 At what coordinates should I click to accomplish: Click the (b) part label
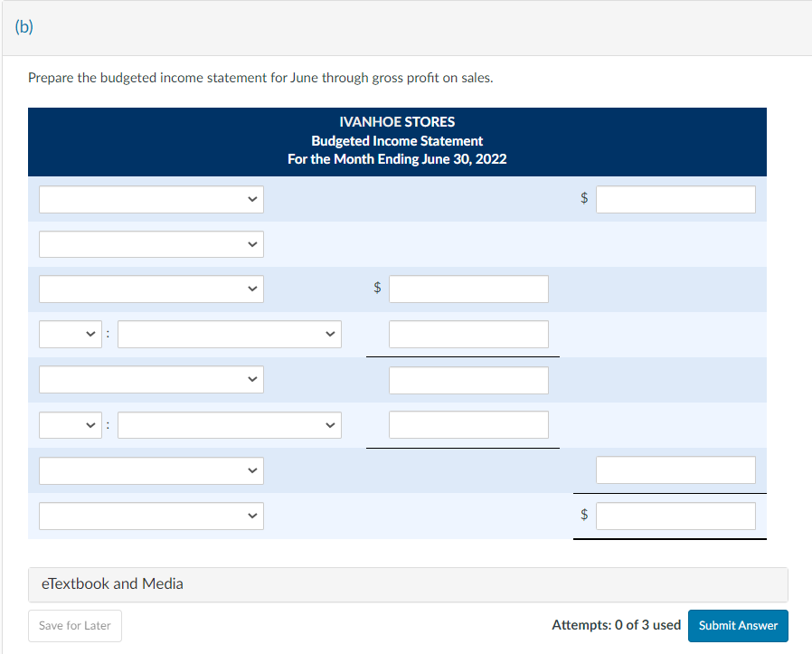pyautogui.click(x=24, y=26)
